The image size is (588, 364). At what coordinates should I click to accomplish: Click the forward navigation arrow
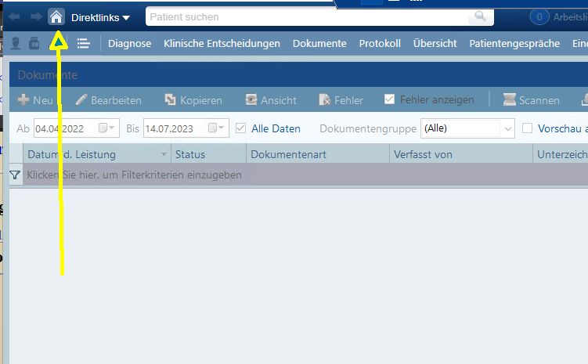pos(36,16)
